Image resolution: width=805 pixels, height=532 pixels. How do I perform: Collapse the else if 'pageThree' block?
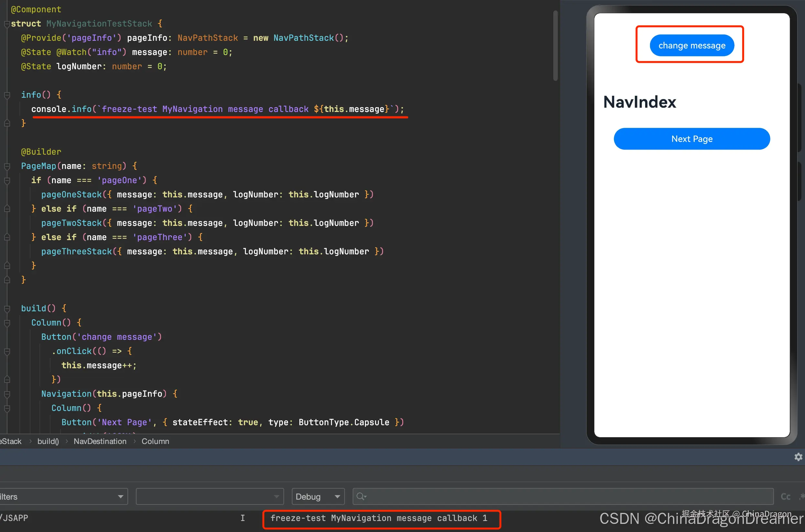click(x=7, y=238)
